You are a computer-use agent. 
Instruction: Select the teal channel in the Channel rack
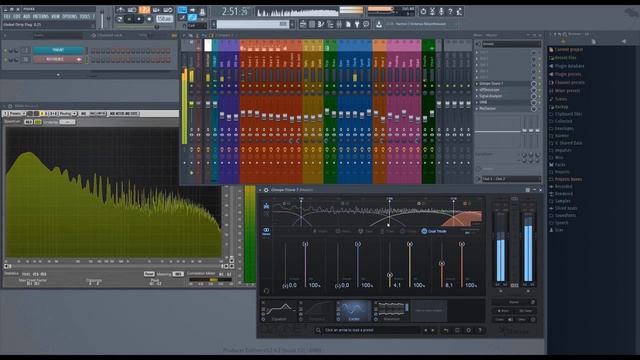coord(58,50)
